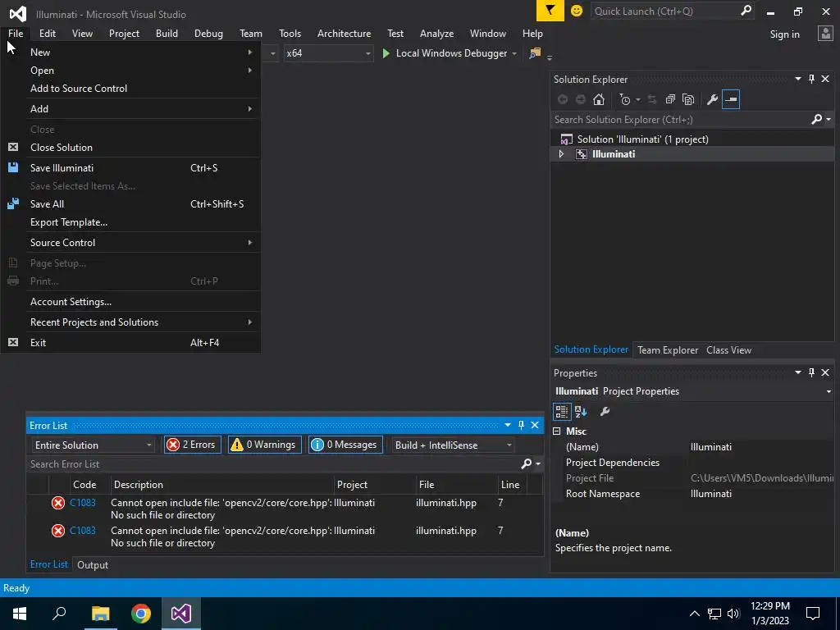840x630 pixels.
Task: Click the Search Error List input field
Action: 273,464
